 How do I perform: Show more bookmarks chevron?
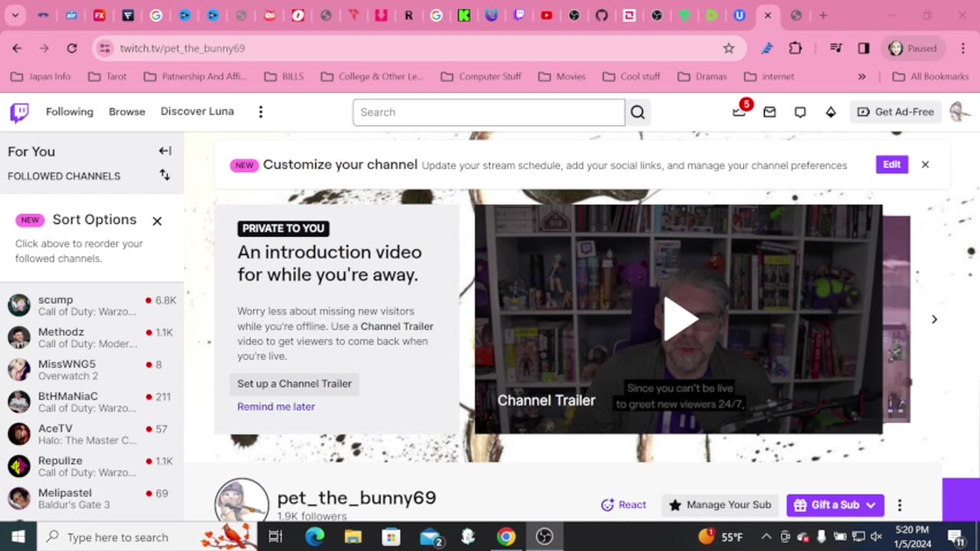coord(861,77)
